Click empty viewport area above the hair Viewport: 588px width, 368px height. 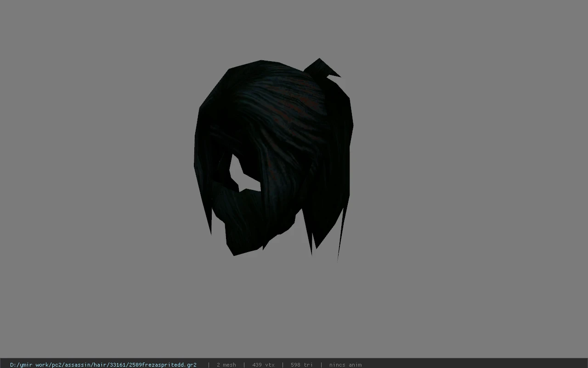click(276, 28)
